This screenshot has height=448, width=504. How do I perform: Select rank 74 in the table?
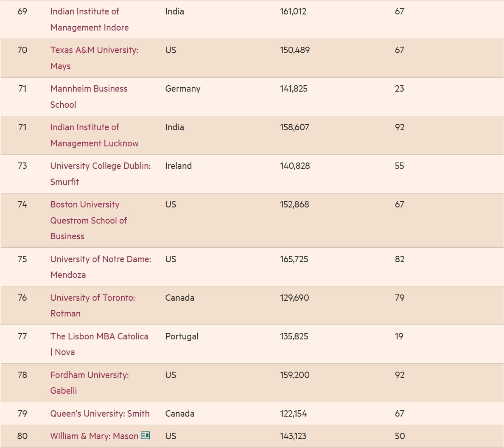(x=22, y=204)
